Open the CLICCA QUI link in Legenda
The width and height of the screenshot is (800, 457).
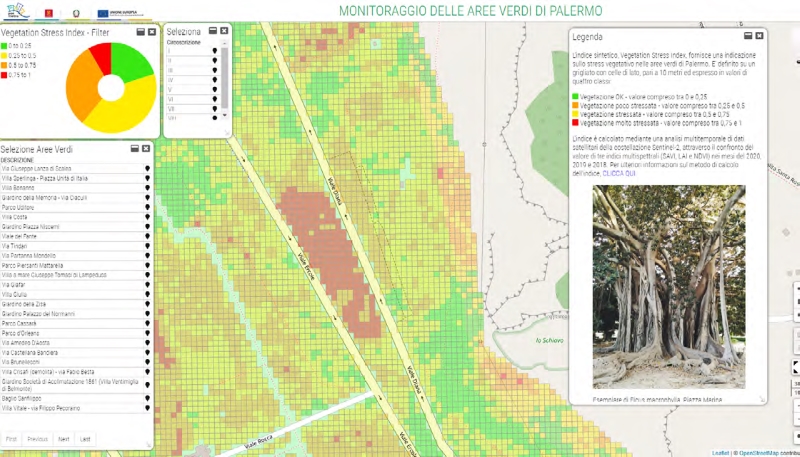tap(619, 173)
